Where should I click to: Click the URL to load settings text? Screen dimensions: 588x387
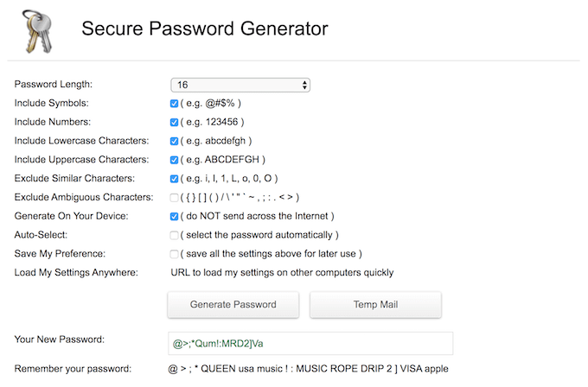282,273
